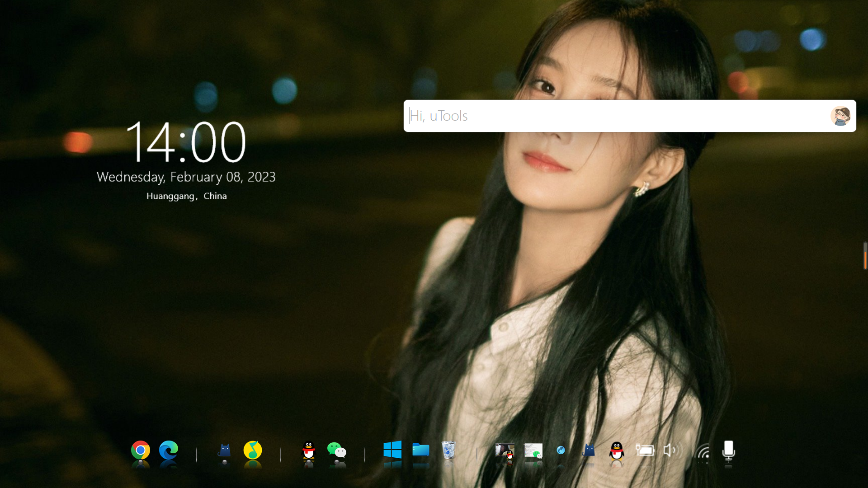Click the orange marker on right edge

tap(865, 260)
